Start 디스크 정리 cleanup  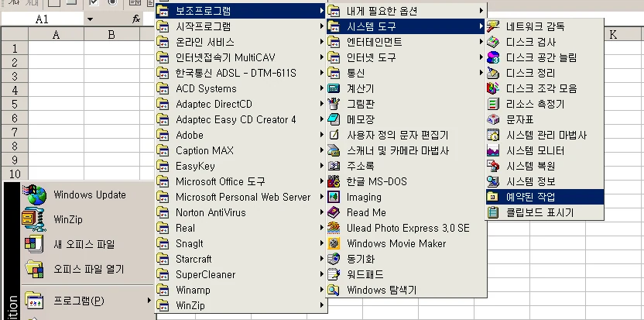(x=545, y=73)
